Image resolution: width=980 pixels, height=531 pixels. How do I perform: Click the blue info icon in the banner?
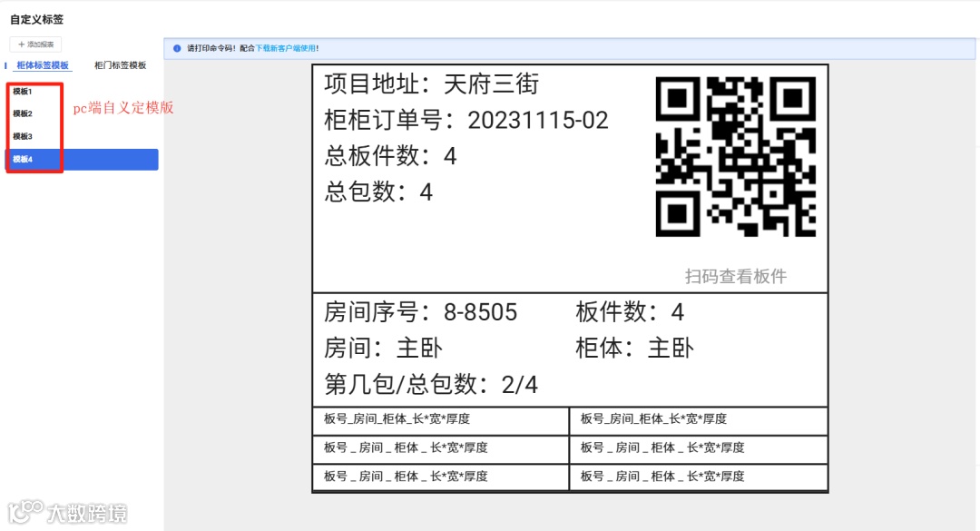[177, 48]
